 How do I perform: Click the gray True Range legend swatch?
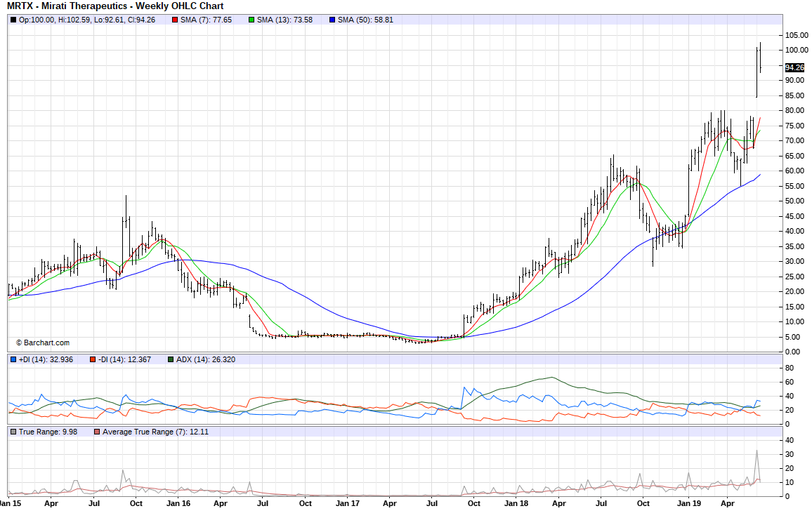(x=13, y=432)
